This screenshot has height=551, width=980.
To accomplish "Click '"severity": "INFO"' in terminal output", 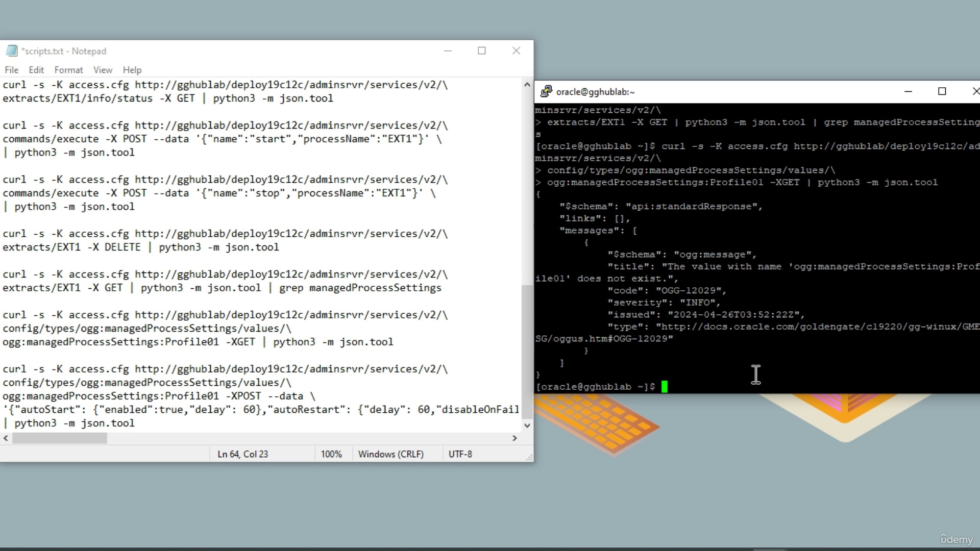I will pyautogui.click(x=664, y=303).
